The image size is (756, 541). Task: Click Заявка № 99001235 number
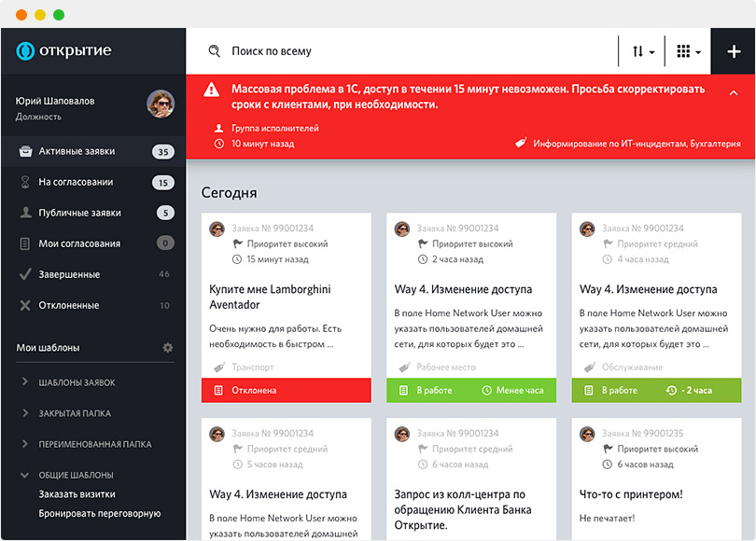(x=643, y=433)
